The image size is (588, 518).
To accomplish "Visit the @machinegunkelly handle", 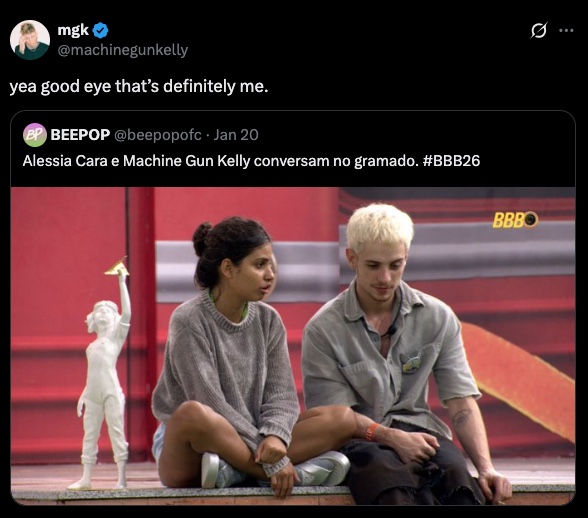I will click(x=123, y=50).
